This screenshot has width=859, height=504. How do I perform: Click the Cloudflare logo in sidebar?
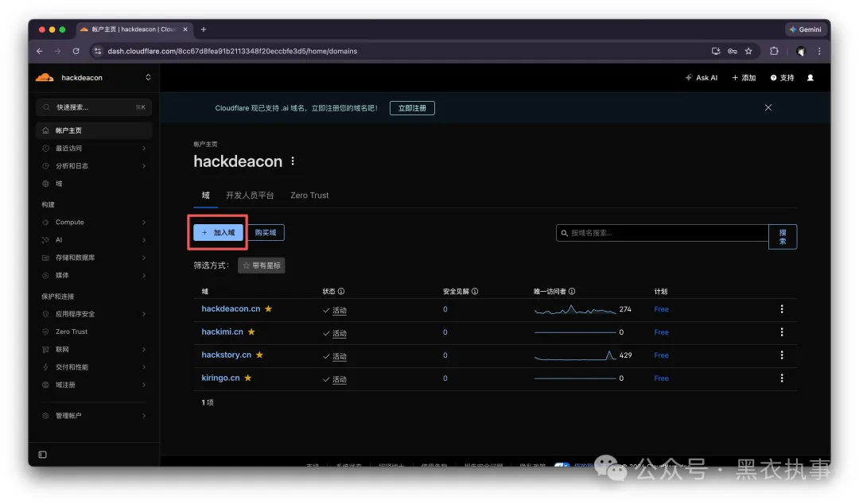[45, 77]
